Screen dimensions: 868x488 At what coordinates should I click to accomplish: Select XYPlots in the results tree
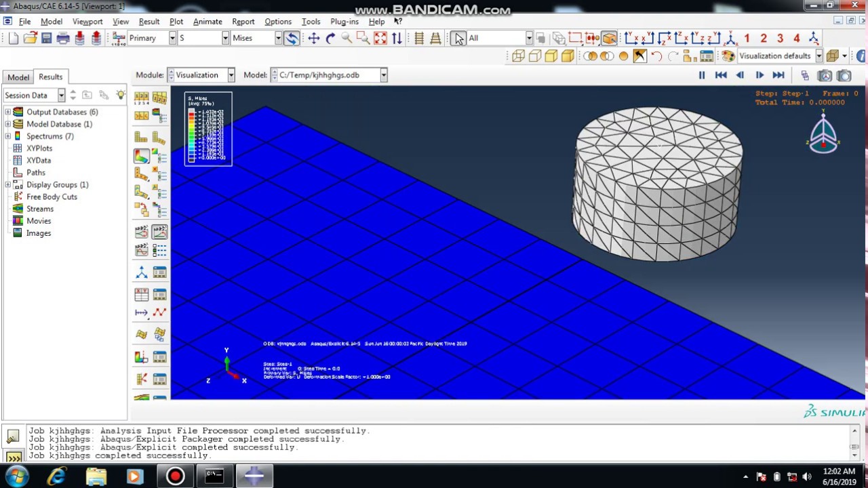click(x=39, y=148)
